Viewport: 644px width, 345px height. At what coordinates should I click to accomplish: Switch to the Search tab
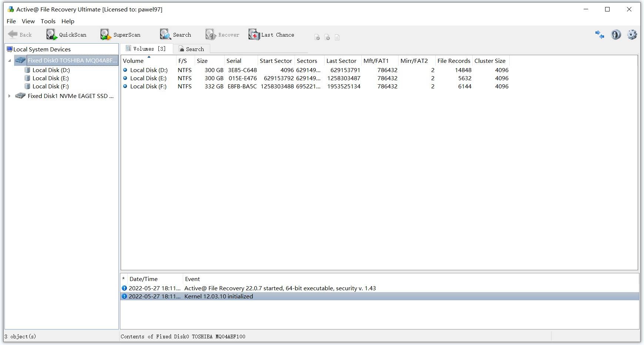coord(191,49)
